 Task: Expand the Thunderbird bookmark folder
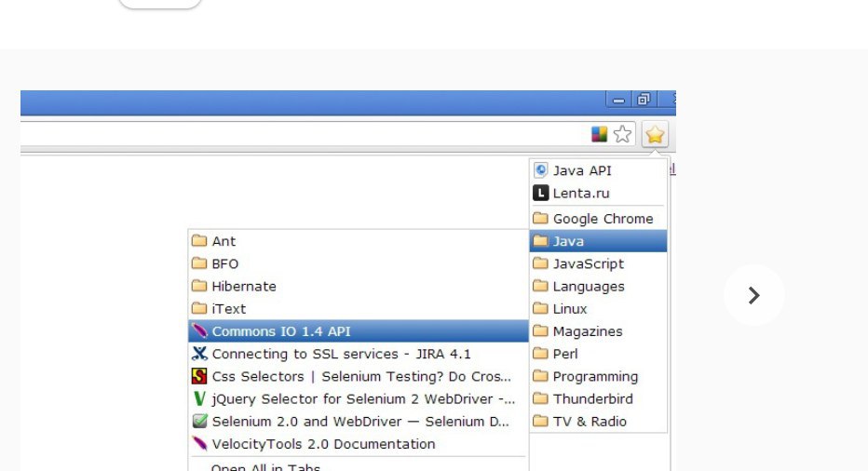(x=599, y=399)
